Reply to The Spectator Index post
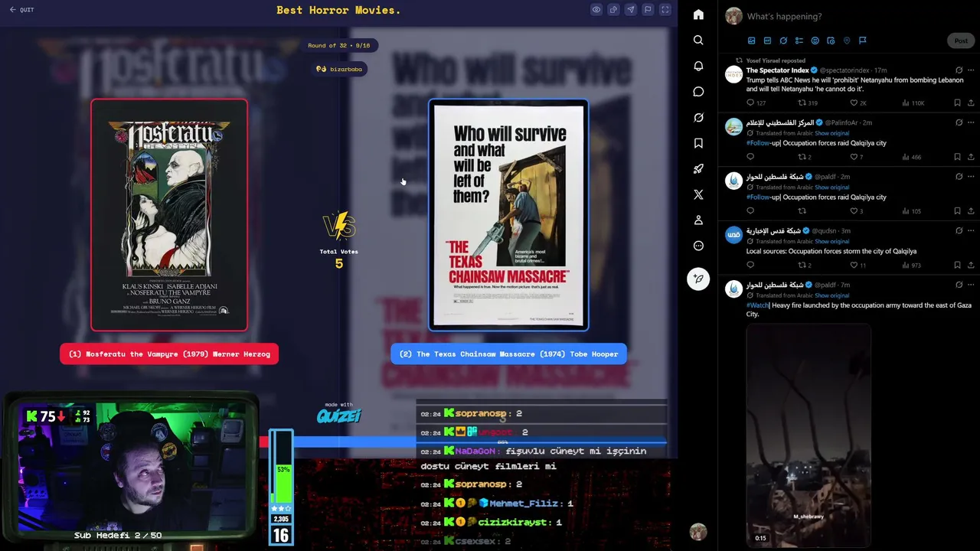 coord(750,103)
